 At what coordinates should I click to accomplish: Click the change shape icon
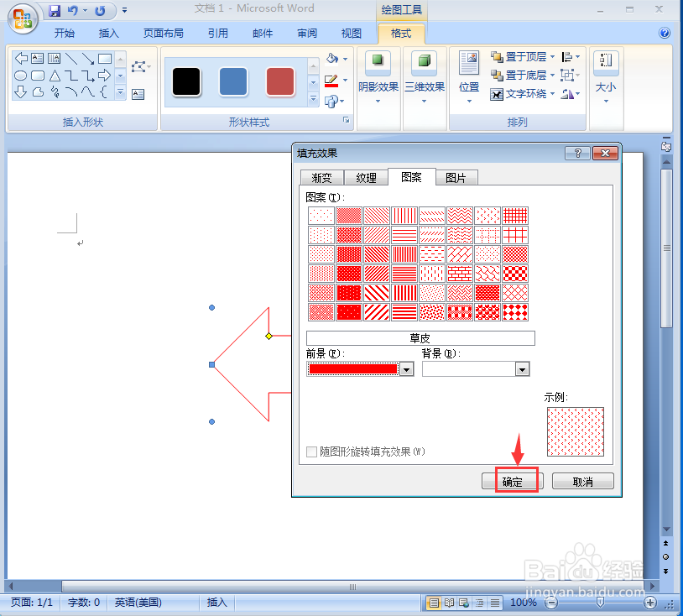331,102
